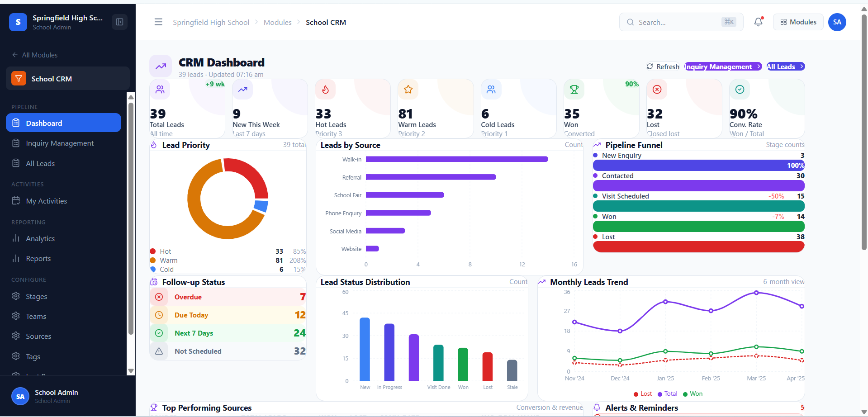Click the page vertical scrollbar thumb
Viewport: 868px width, 417px height.
click(x=864, y=132)
